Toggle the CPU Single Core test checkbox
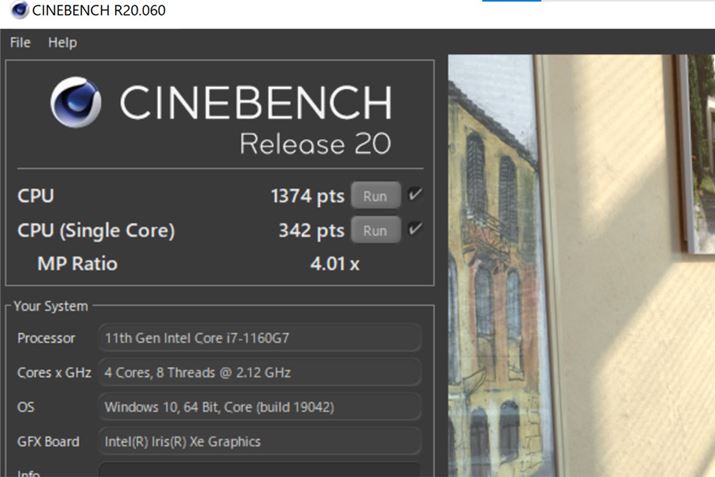715x477 pixels. pyautogui.click(x=415, y=228)
